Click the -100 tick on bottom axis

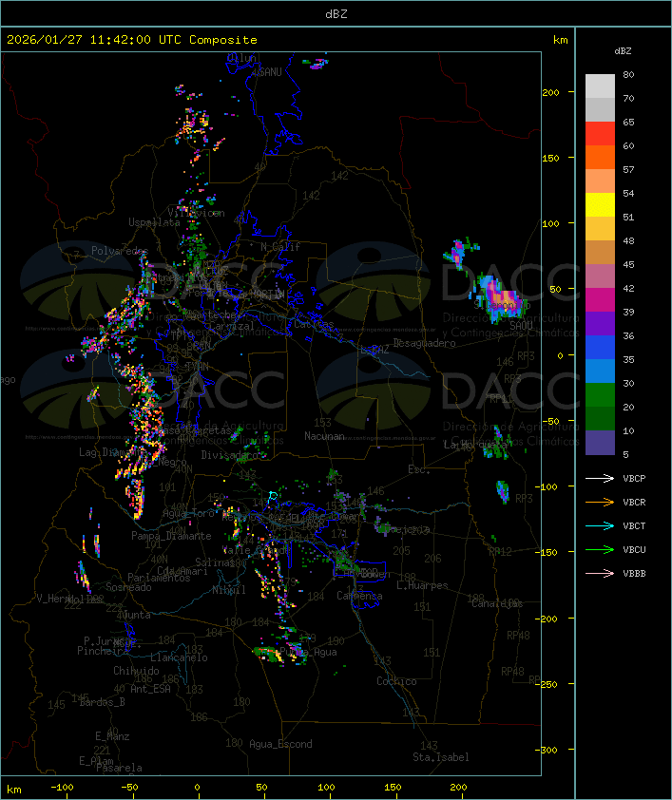[62, 788]
